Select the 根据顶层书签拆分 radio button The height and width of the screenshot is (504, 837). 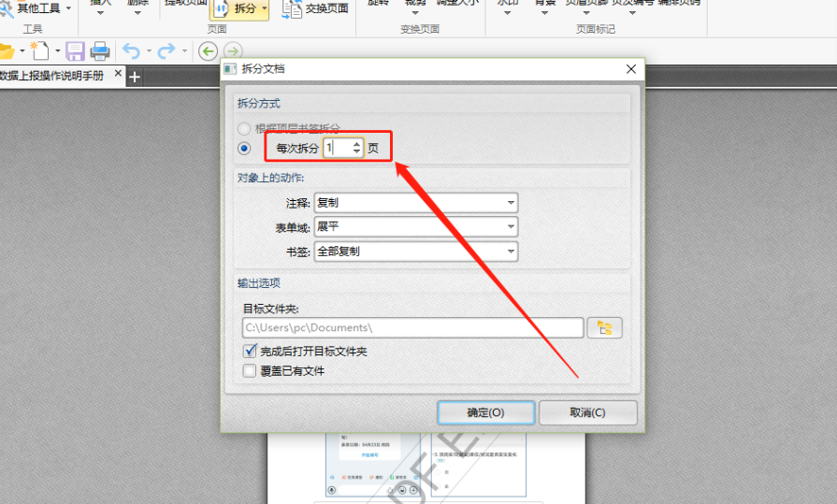(244, 129)
